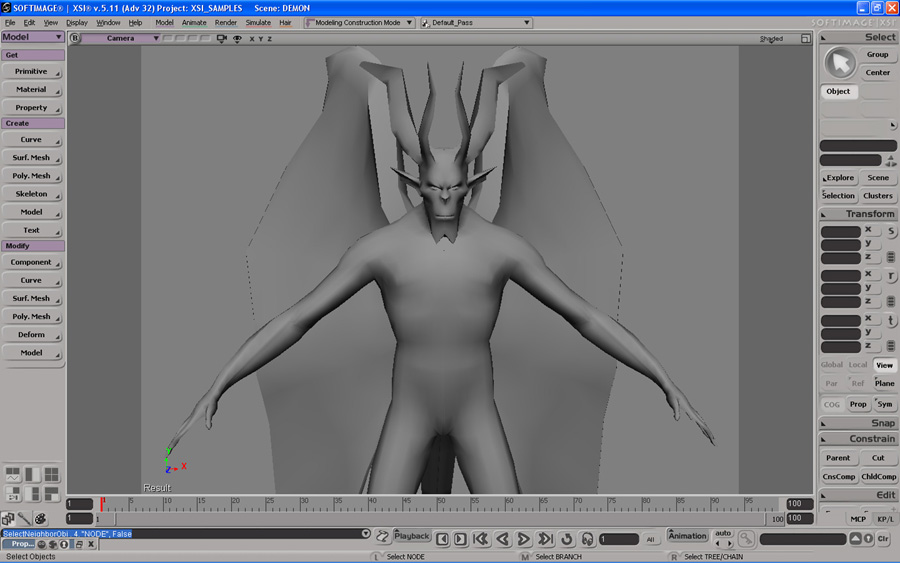Click the key icon to set keyframe

pyautogui.click(x=746, y=538)
